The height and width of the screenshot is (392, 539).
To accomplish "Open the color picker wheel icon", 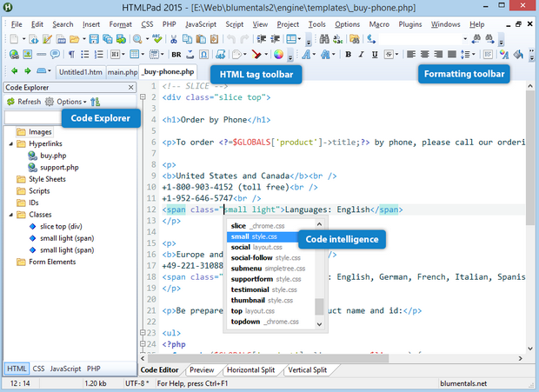I will [x=278, y=55].
